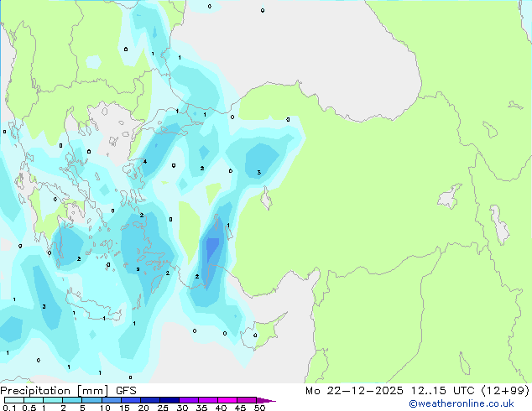532x411 pixels.
Task: Select the "12..15 UTC" time label
Action: click(x=442, y=391)
